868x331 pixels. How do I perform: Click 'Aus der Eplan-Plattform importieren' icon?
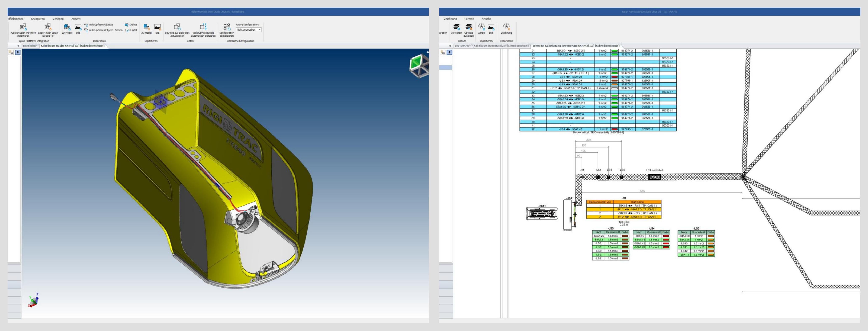point(23,27)
